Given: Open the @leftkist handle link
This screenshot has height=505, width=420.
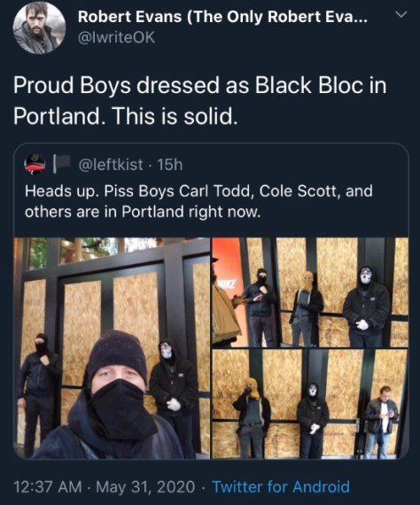Looking at the screenshot, I should coord(111,165).
